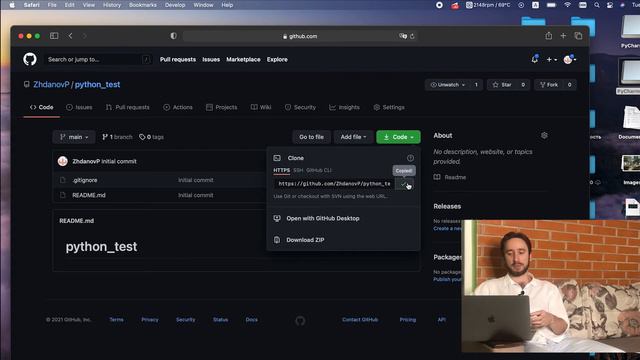
Task: Select the HTTPS clone option
Action: (282, 170)
